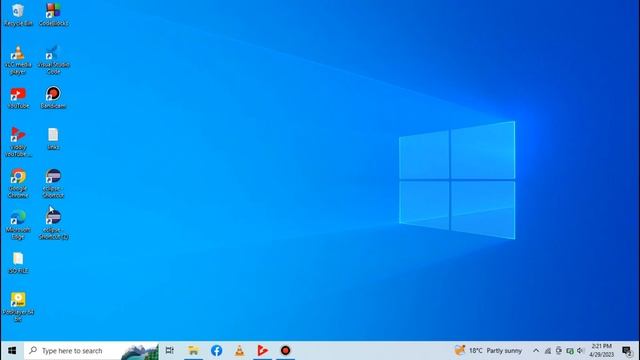This screenshot has height=360, width=640.
Task: Open the clock and date flyout
Action: tap(602, 351)
